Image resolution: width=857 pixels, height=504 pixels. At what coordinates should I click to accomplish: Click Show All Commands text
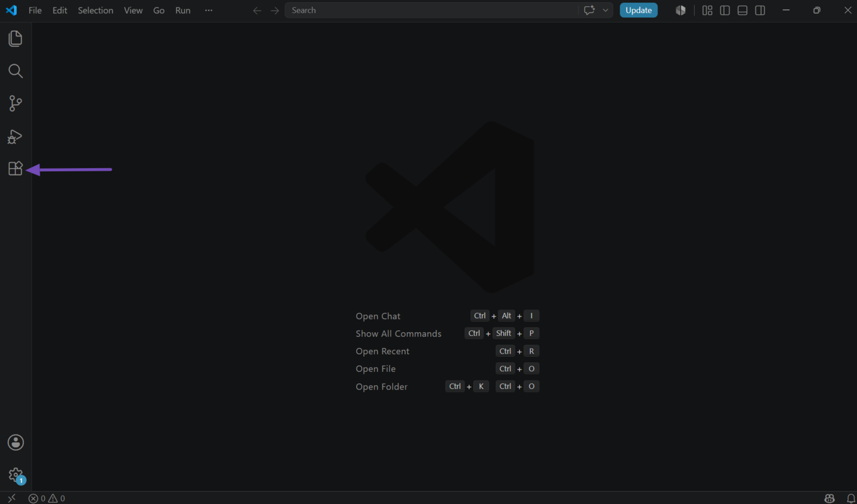click(x=399, y=333)
